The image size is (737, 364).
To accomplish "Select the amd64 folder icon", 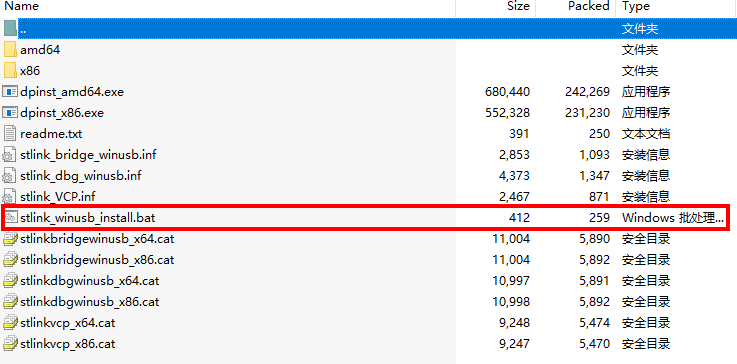I will pyautogui.click(x=10, y=49).
